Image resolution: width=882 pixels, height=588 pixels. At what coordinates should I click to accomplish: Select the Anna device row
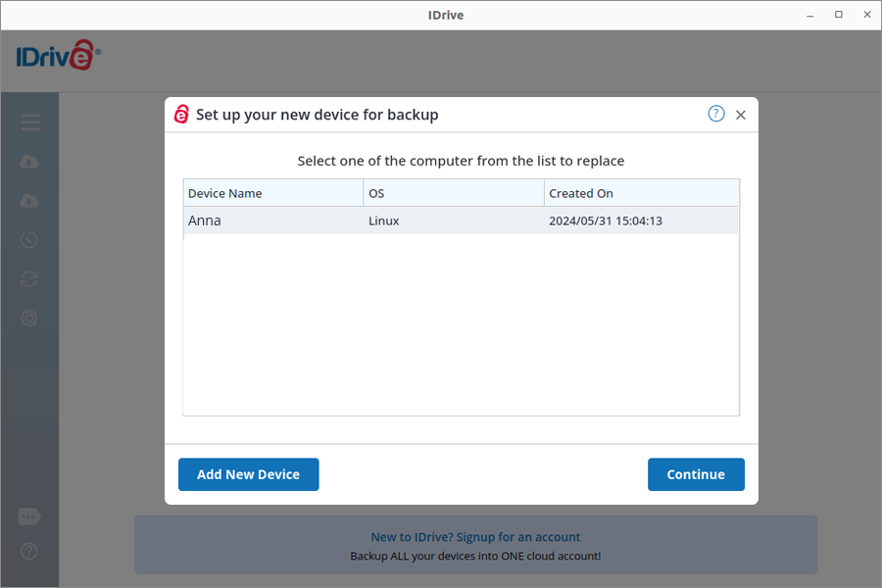coord(461,220)
